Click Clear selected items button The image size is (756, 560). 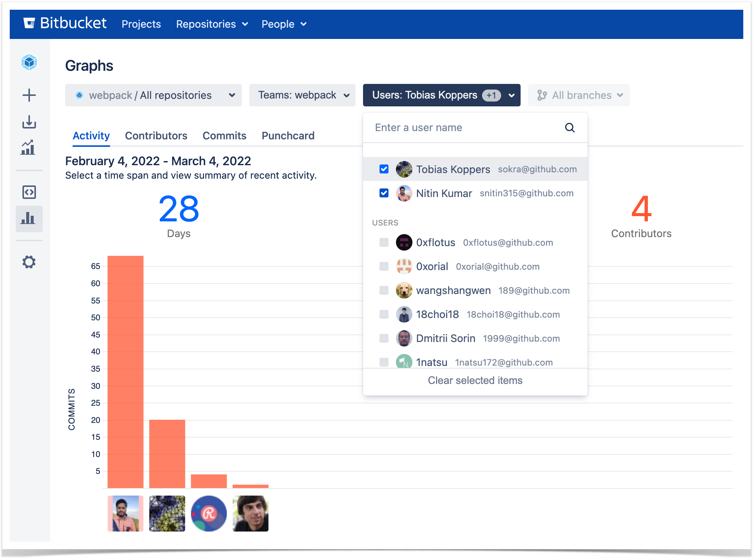[475, 381]
